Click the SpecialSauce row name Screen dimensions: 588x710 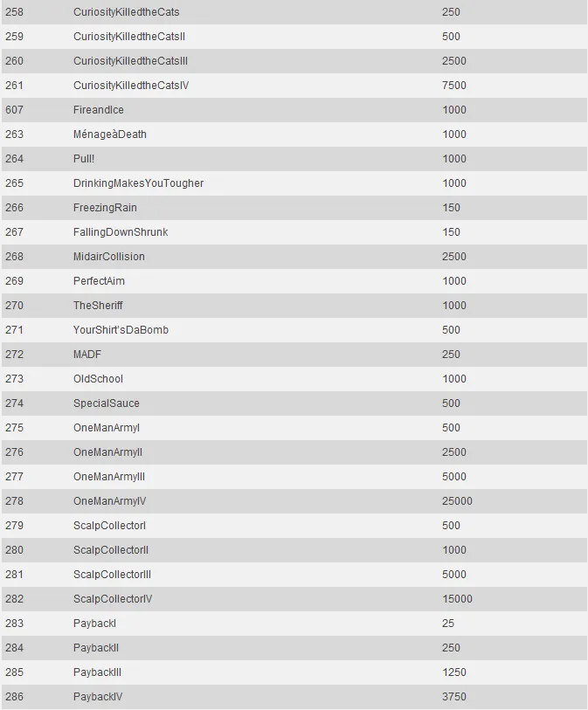106,403
